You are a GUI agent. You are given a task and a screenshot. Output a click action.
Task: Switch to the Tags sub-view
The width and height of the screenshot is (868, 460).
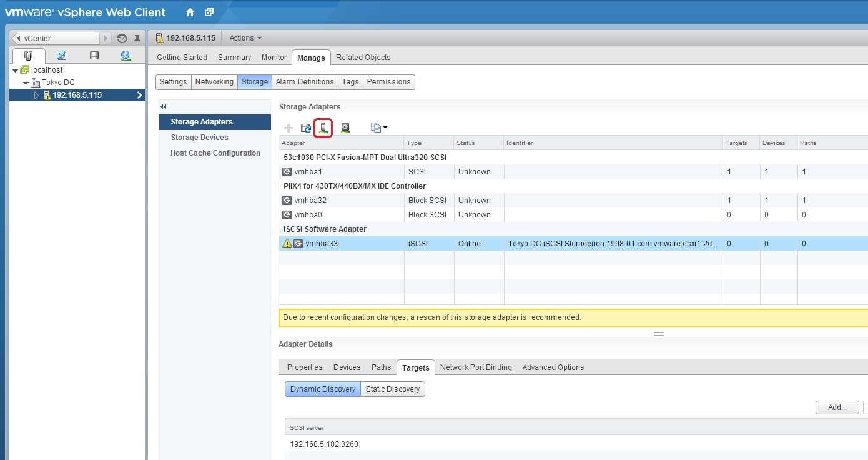(x=350, y=82)
